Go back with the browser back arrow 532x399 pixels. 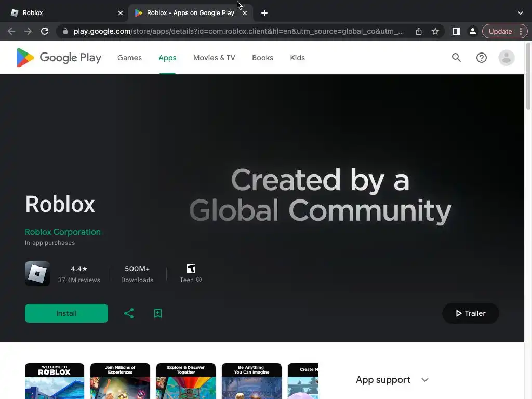(x=11, y=31)
